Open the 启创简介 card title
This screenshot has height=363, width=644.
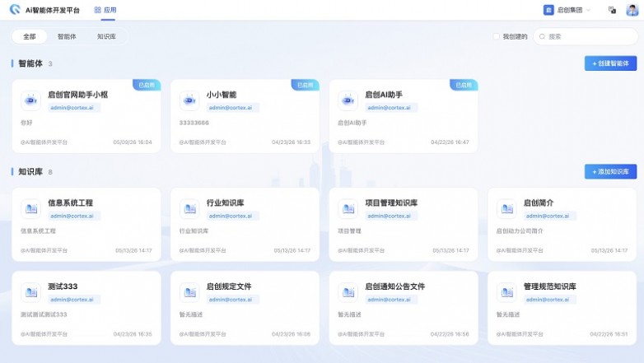pyautogui.click(x=539, y=202)
